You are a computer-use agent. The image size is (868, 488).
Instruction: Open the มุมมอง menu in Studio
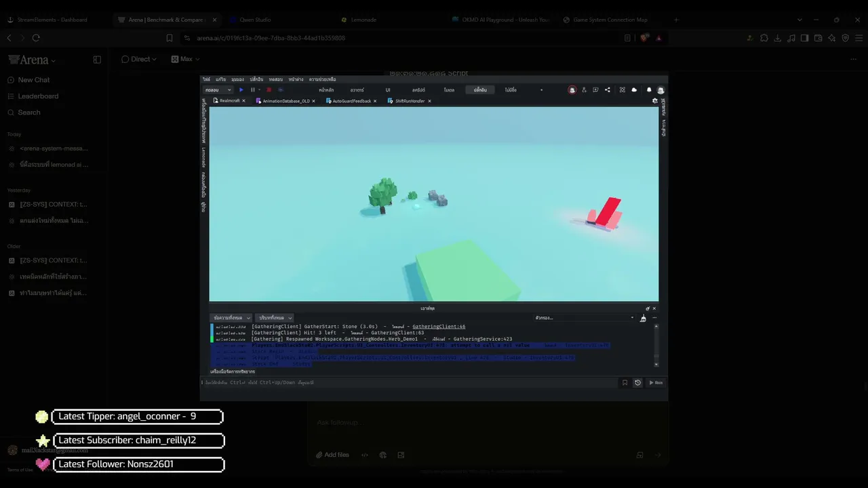point(237,79)
